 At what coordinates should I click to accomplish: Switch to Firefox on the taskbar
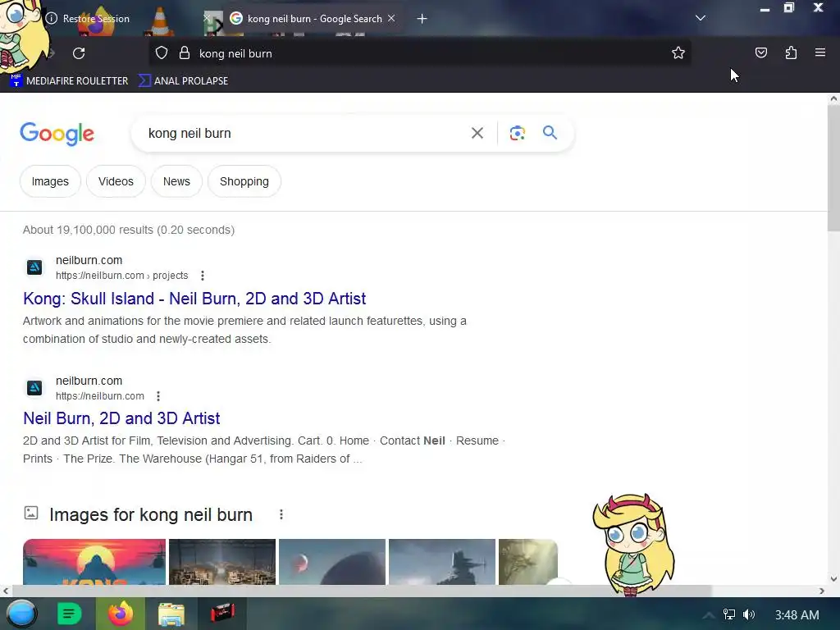coord(121,614)
